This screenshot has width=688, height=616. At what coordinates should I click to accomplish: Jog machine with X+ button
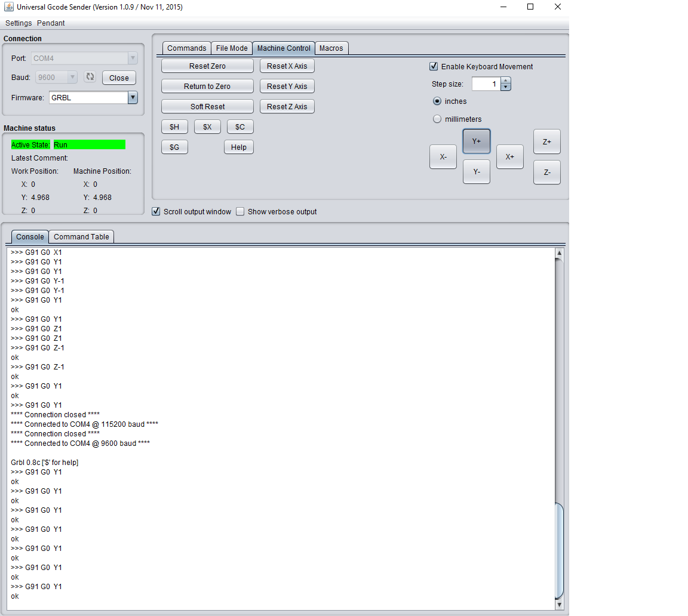click(x=509, y=157)
